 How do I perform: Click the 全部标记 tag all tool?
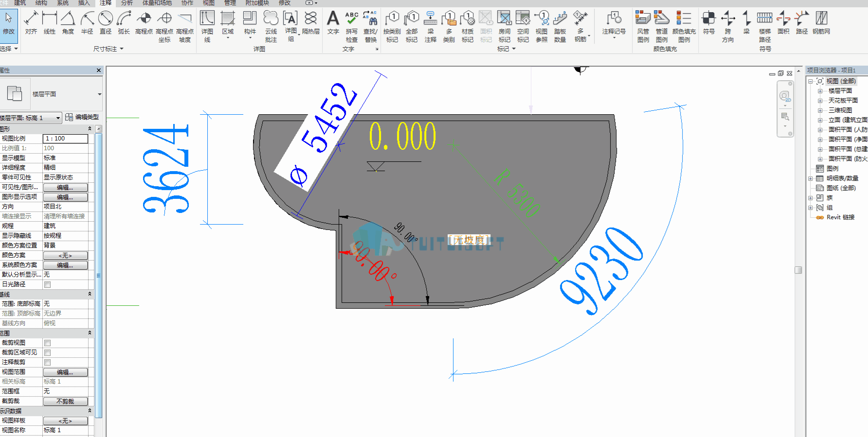click(x=412, y=27)
